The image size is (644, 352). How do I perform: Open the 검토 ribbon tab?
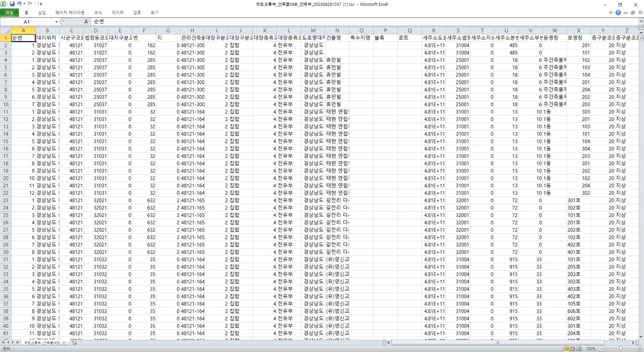point(137,13)
